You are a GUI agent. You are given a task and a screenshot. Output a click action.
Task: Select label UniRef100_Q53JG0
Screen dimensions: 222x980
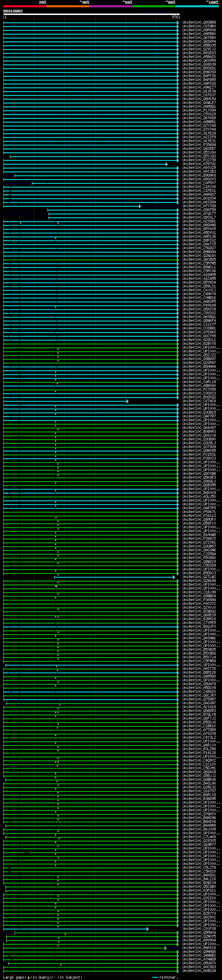[x=199, y=153]
